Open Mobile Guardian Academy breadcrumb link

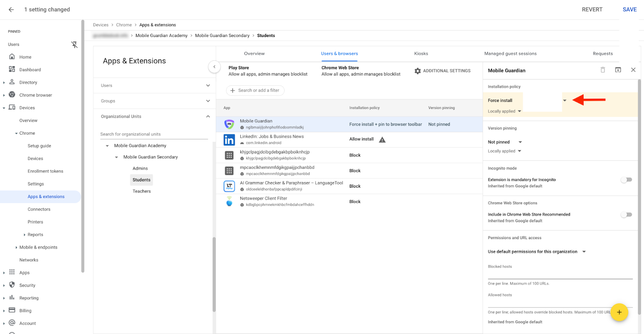coord(161,36)
